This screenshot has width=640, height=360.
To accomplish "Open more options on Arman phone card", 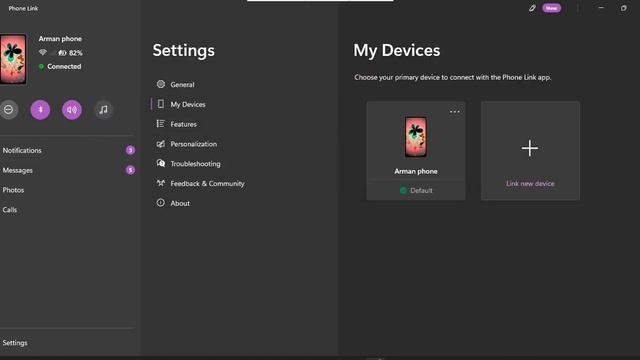I will (x=455, y=111).
